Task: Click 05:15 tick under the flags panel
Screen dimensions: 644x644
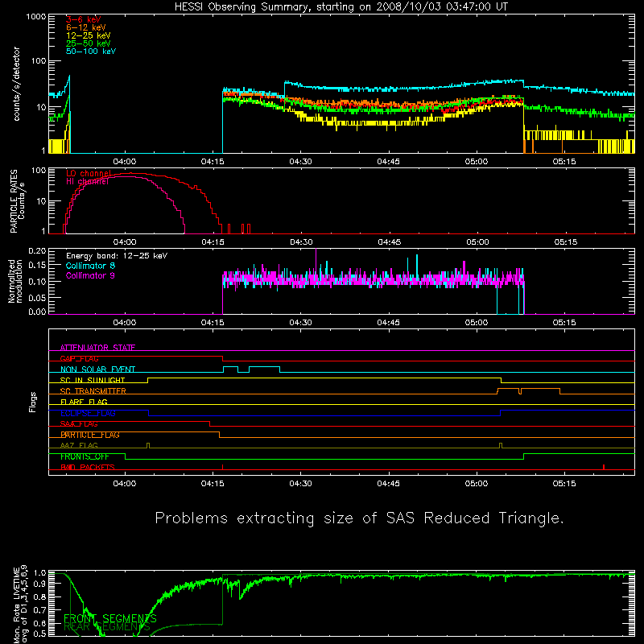Action: (x=564, y=484)
